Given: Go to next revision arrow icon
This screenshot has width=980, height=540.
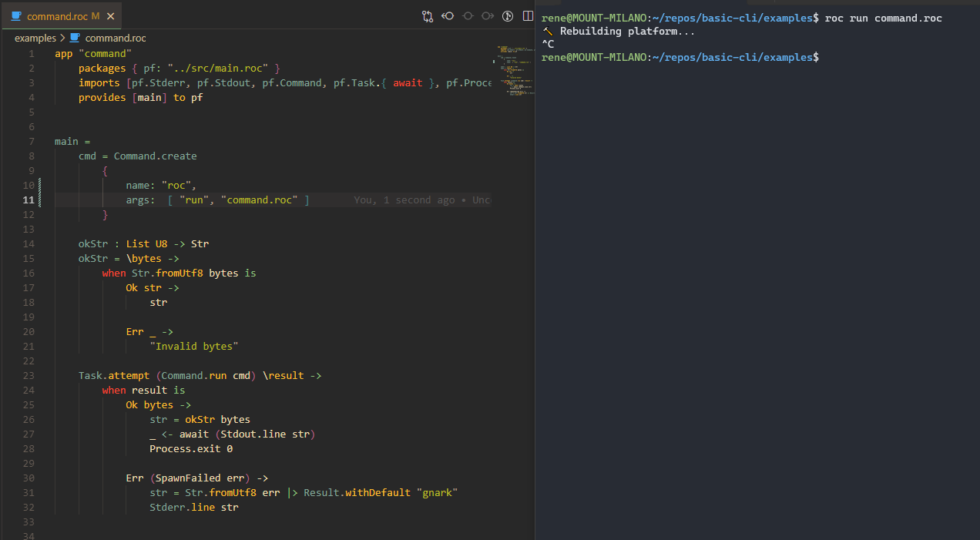Looking at the screenshot, I should pyautogui.click(x=488, y=15).
